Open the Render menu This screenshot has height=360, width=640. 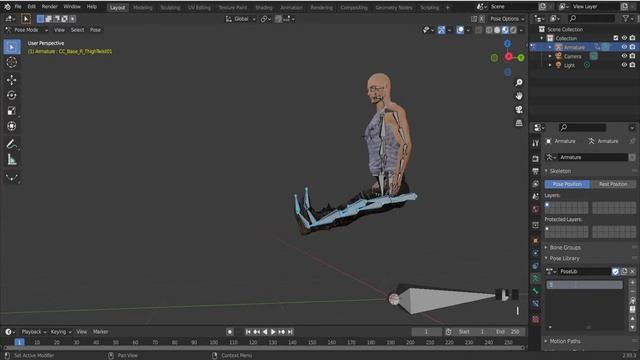click(x=49, y=7)
